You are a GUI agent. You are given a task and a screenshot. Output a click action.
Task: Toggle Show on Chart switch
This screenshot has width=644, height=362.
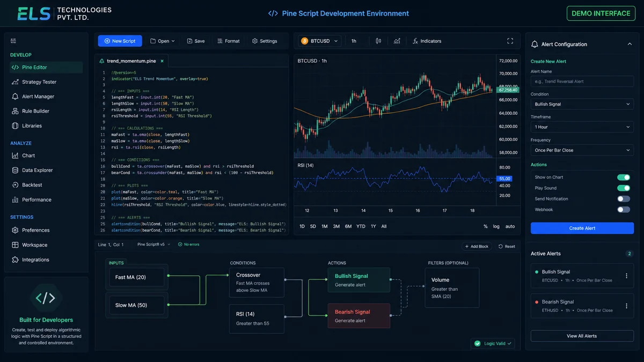tap(624, 177)
